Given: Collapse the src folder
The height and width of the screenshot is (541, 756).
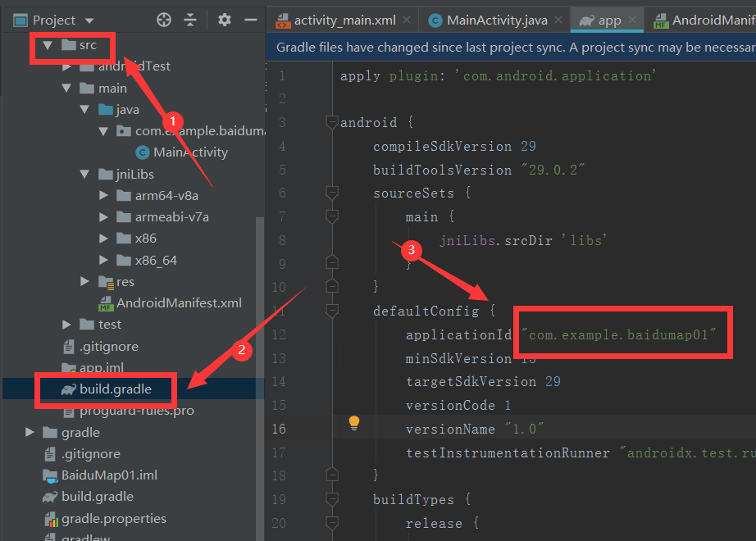Looking at the screenshot, I should 48,45.
